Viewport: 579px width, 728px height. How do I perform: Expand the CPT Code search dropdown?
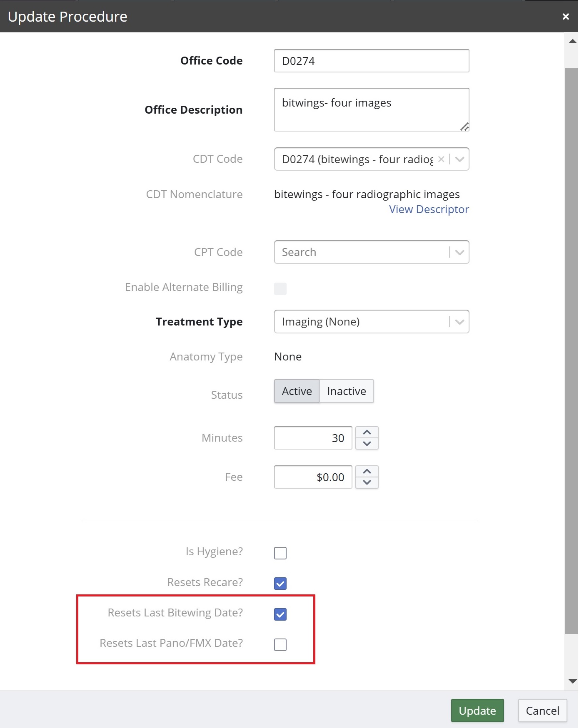point(459,252)
